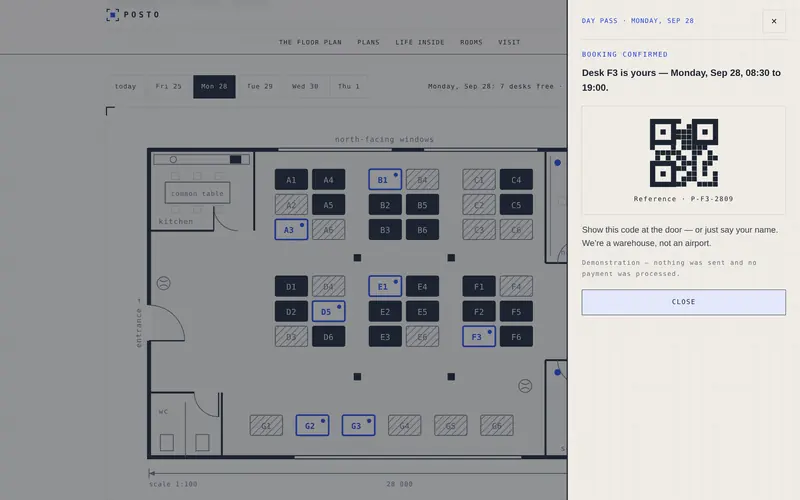800x500 pixels.
Task: Select desk B2 on the floor plan
Action: pos(385,205)
